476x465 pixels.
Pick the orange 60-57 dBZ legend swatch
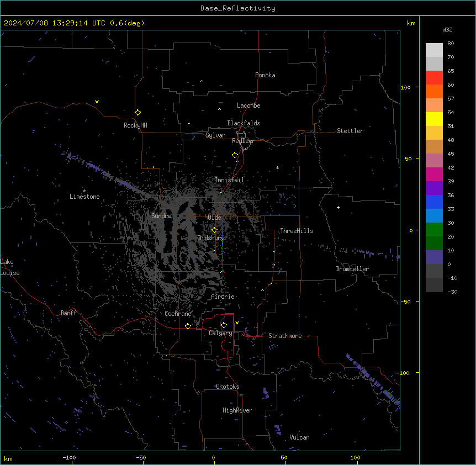coord(434,91)
